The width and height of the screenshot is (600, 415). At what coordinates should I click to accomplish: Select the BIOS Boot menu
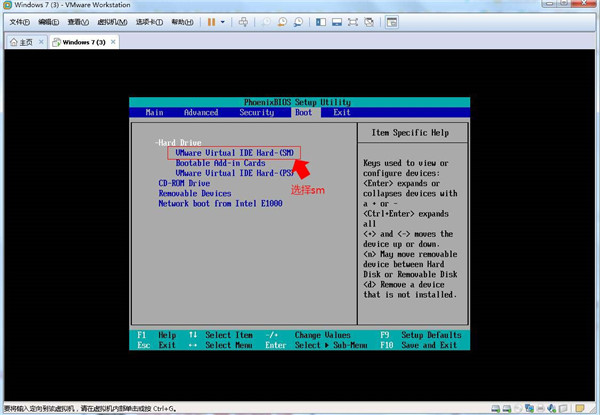[303, 112]
